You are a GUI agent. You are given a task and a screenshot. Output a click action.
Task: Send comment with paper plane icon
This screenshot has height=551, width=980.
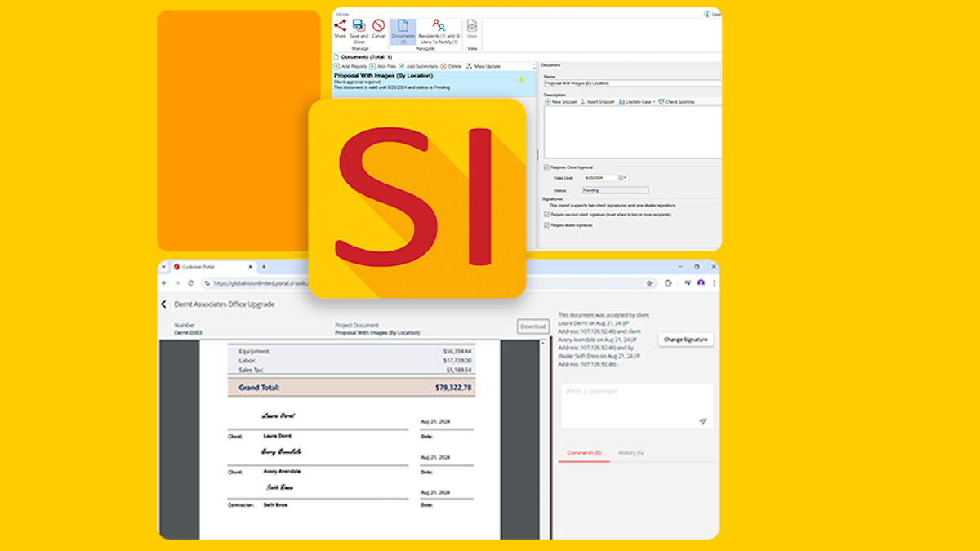point(702,421)
